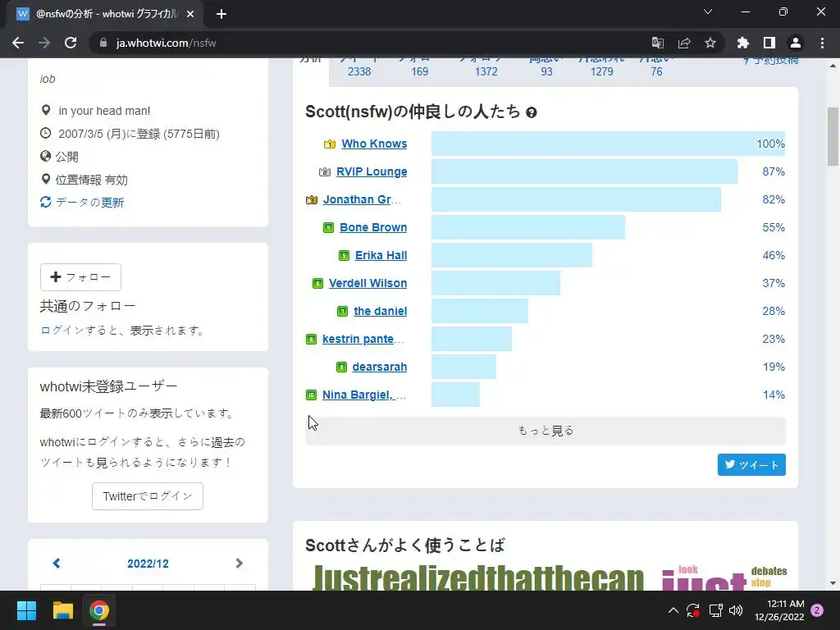This screenshot has height=630, width=840.
Task: Click the browser back arrow
Action: [x=18, y=43]
